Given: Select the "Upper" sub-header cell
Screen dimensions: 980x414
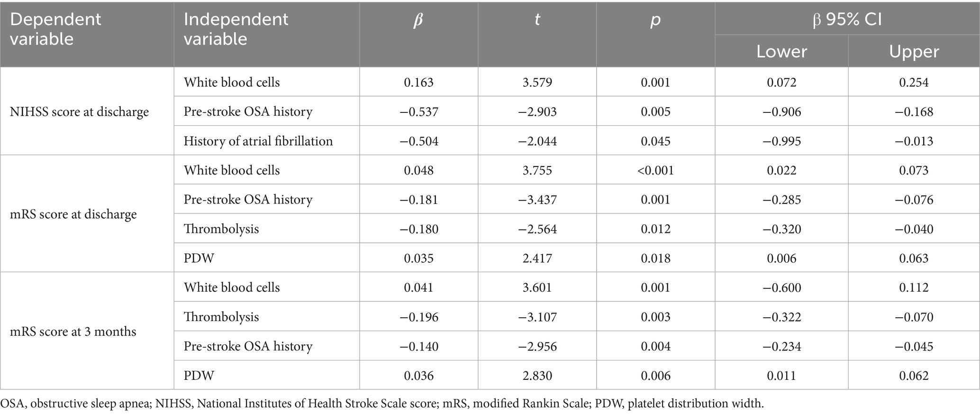Looking at the screenshot, I should point(914,51).
